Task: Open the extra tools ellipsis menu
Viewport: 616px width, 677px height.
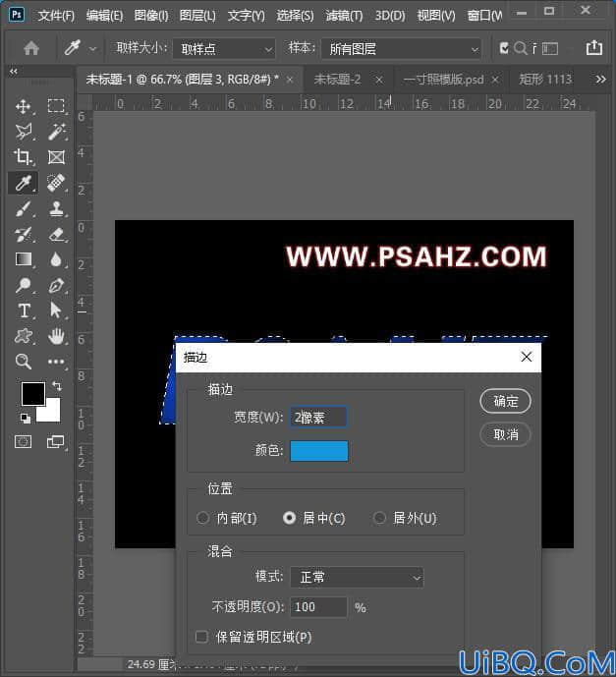Action: pyautogui.click(x=56, y=362)
